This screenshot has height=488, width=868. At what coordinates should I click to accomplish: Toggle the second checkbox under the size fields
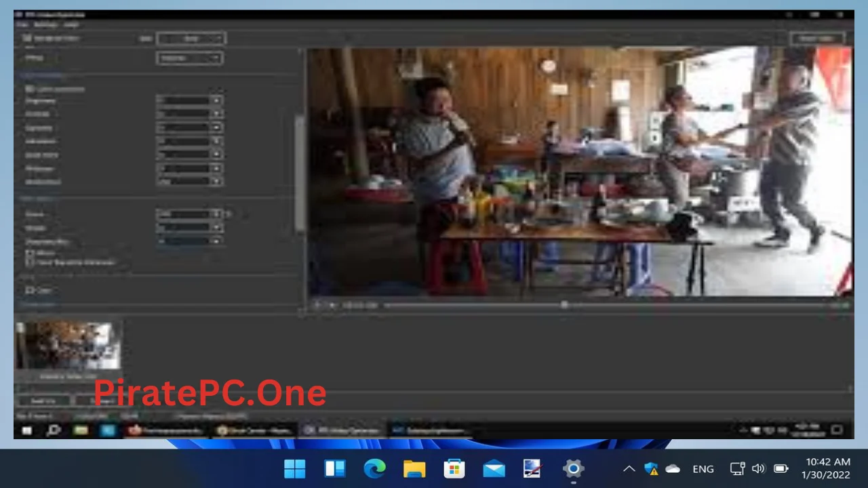[29, 262]
